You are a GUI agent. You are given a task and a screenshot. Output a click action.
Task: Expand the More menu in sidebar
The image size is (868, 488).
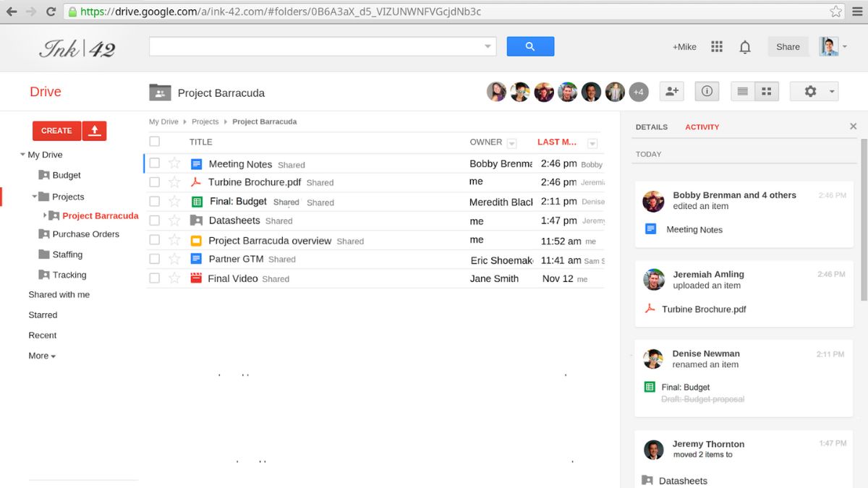click(42, 356)
